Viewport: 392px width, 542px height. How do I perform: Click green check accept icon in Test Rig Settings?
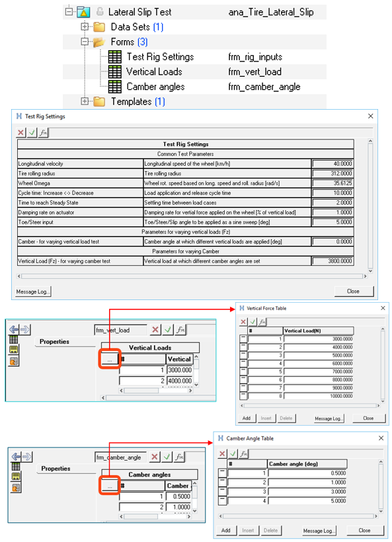coord(32,132)
